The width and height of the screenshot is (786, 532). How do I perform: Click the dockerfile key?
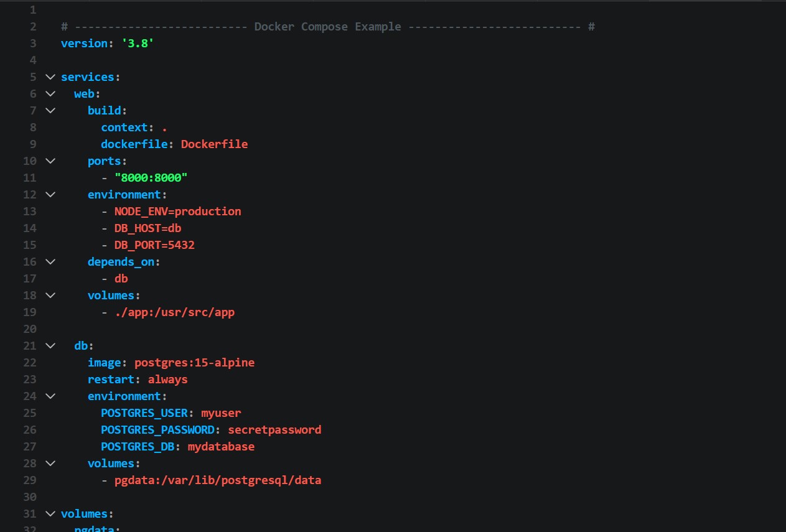tap(134, 144)
